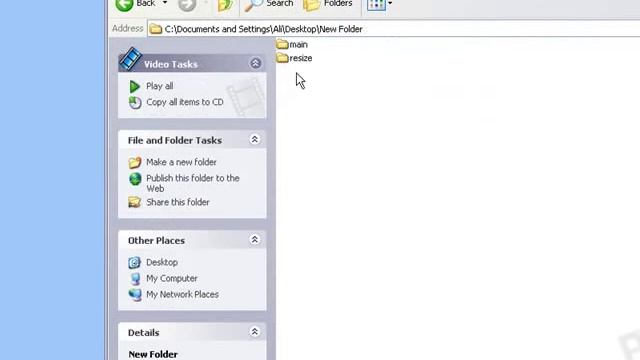This screenshot has height=360, width=640.
Task: Open the Back history dropdown arrow
Action: click(x=165, y=3)
